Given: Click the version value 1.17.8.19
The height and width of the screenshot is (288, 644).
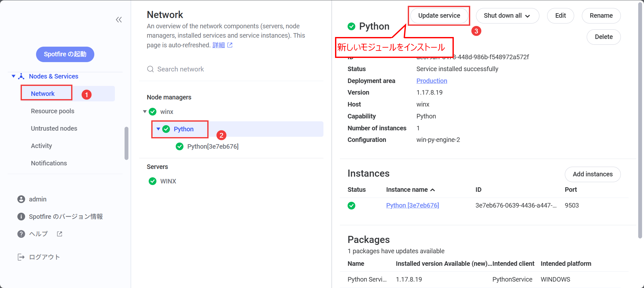Looking at the screenshot, I should pyautogui.click(x=429, y=92).
